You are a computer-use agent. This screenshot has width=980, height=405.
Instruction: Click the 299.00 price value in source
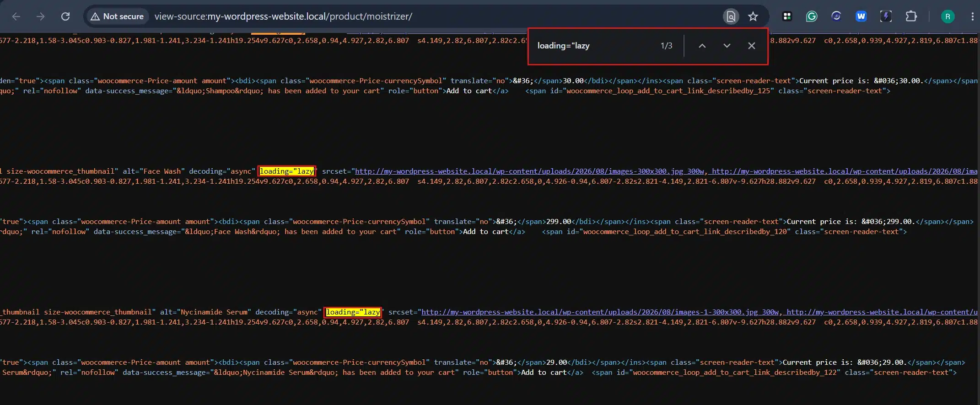559,222
